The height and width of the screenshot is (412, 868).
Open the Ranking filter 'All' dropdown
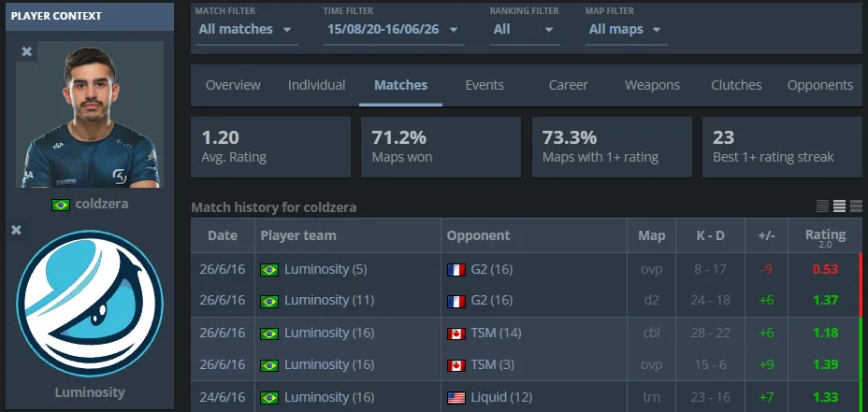(x=524, y=29)
